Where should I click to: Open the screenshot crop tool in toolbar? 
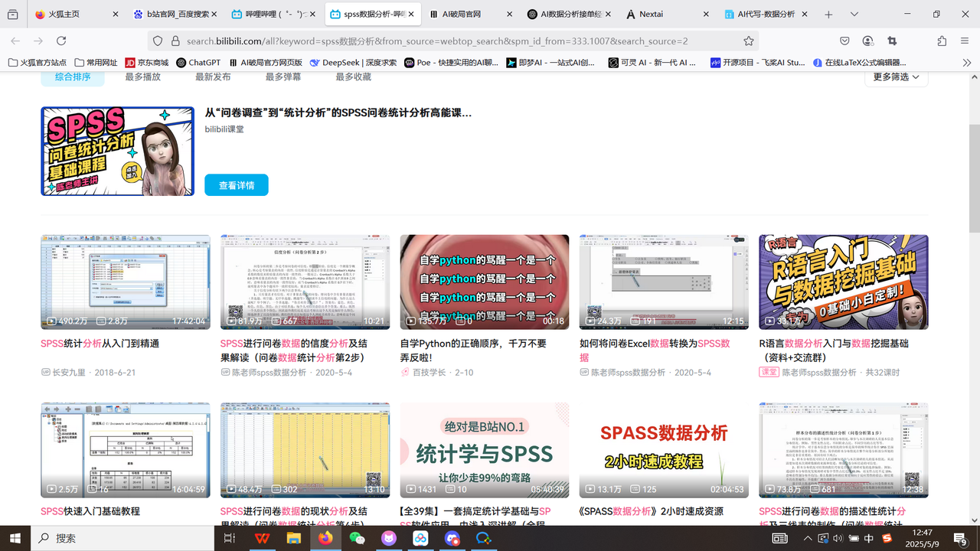point(892,41)
